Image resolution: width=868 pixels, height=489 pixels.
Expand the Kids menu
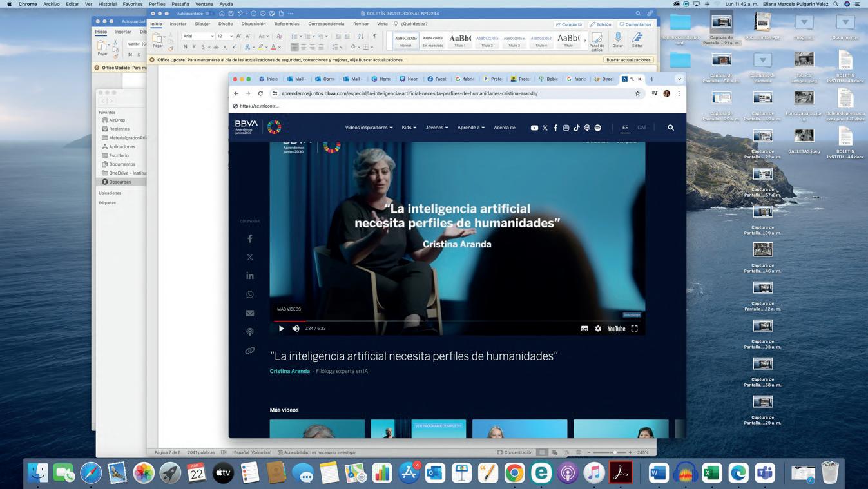(409, 128)
